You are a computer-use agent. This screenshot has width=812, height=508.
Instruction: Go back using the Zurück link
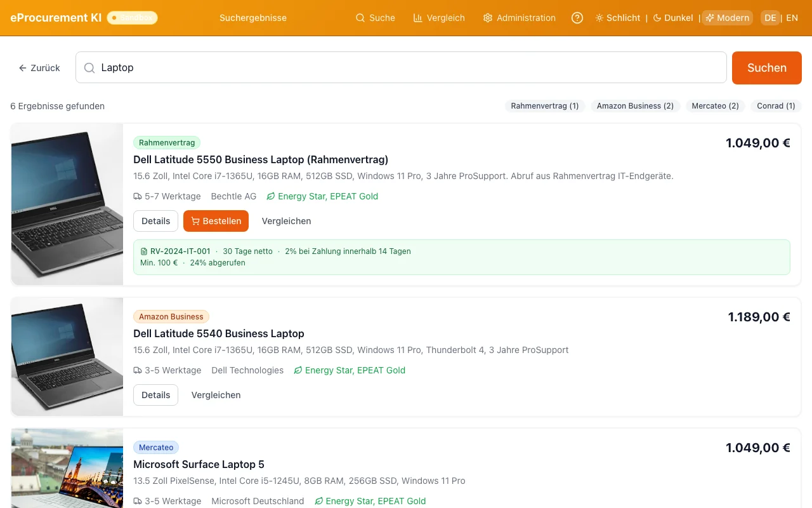point(39,68)
